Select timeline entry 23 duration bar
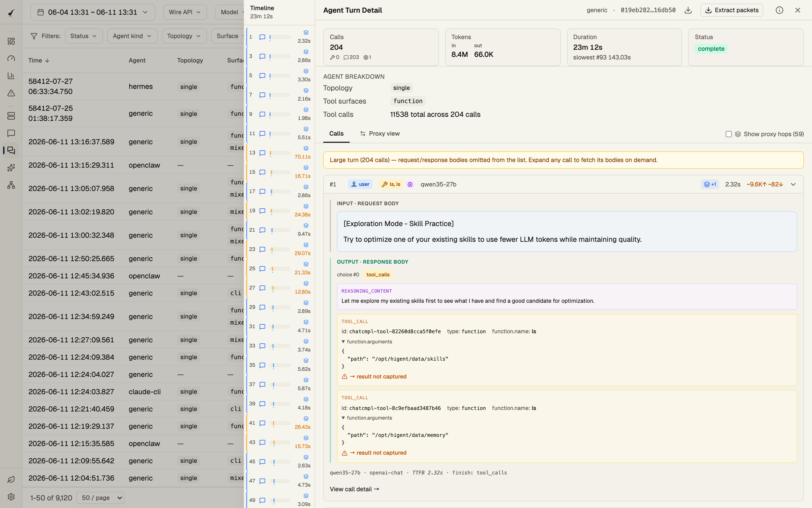 click(x=280, y=250)
